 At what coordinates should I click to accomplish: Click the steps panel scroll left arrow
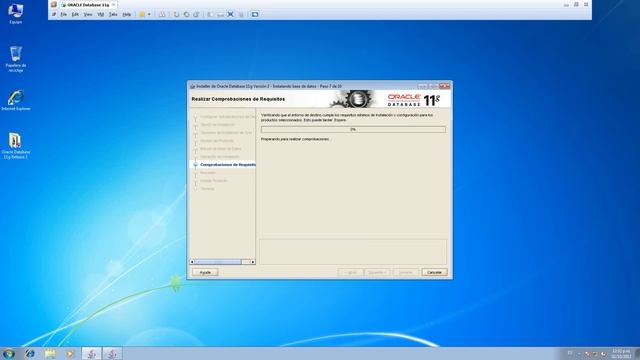tap(192, 262)
